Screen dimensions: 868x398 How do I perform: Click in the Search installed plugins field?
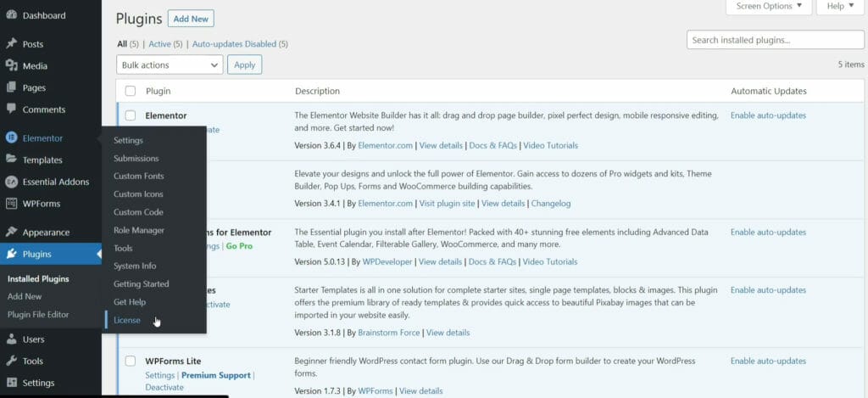(775, 40)
